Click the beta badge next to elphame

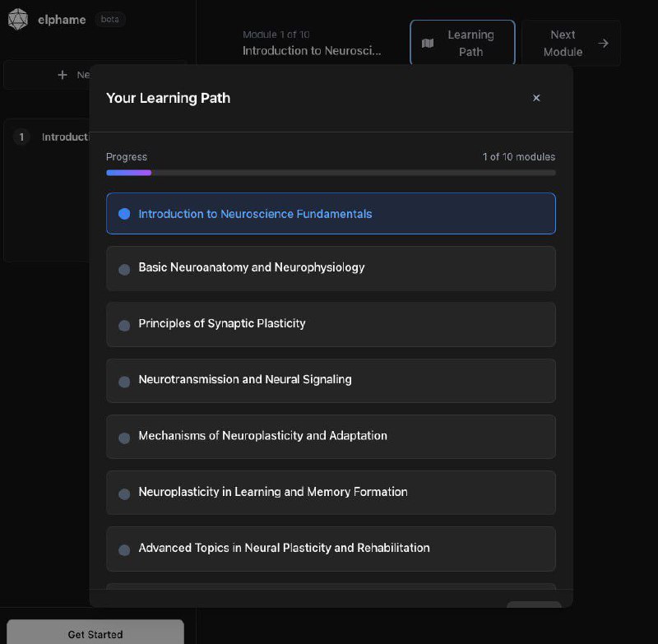(109, 19)
